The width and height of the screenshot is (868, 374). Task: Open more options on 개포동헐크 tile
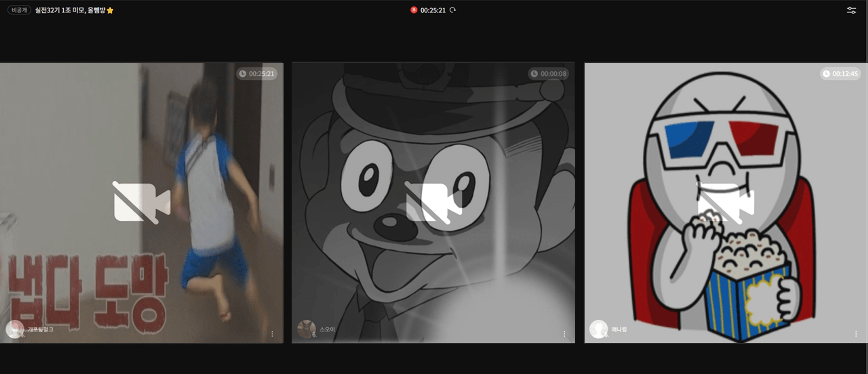click(x=272, y=334)
